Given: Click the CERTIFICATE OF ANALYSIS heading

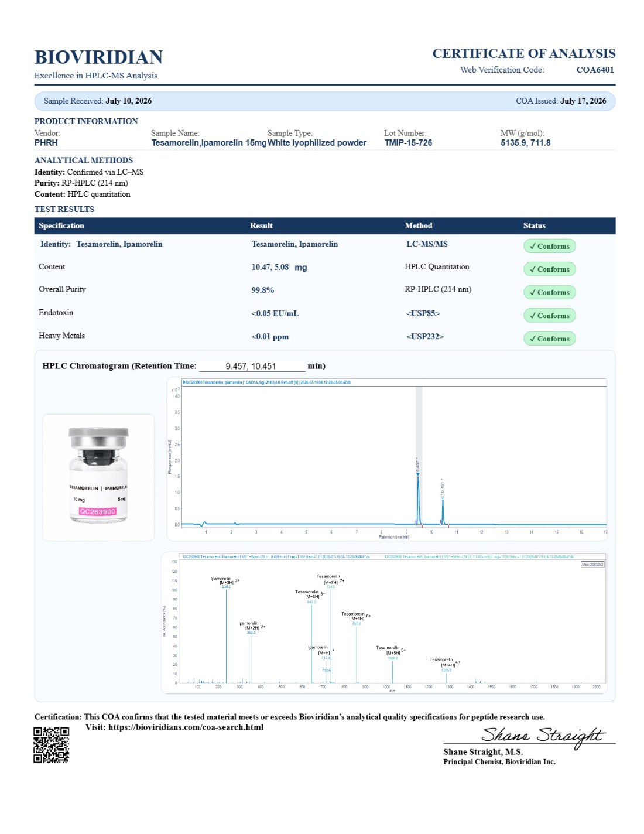Looking at the screenshot, I should click(x=523, y=53).
